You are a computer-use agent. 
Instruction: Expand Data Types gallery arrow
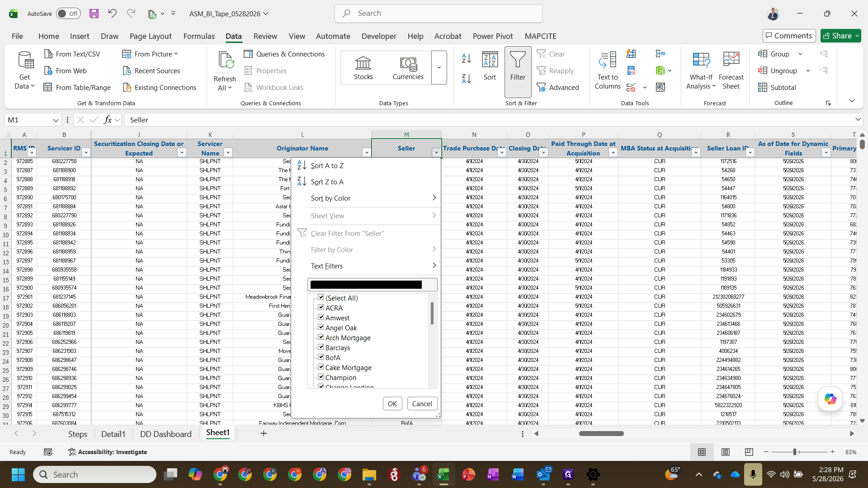[439, 68]
